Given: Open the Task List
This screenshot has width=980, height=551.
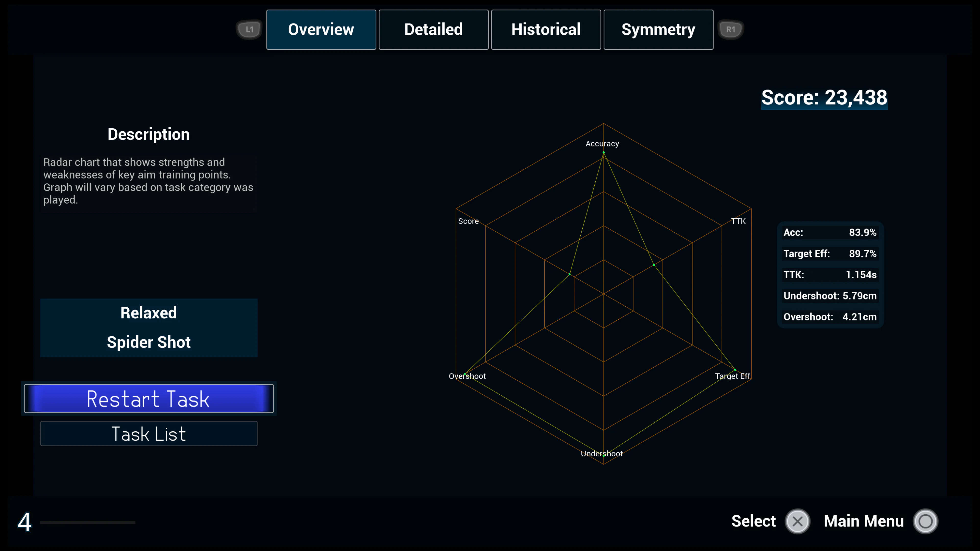Looking at the screenshot, I should pos(148,433).
